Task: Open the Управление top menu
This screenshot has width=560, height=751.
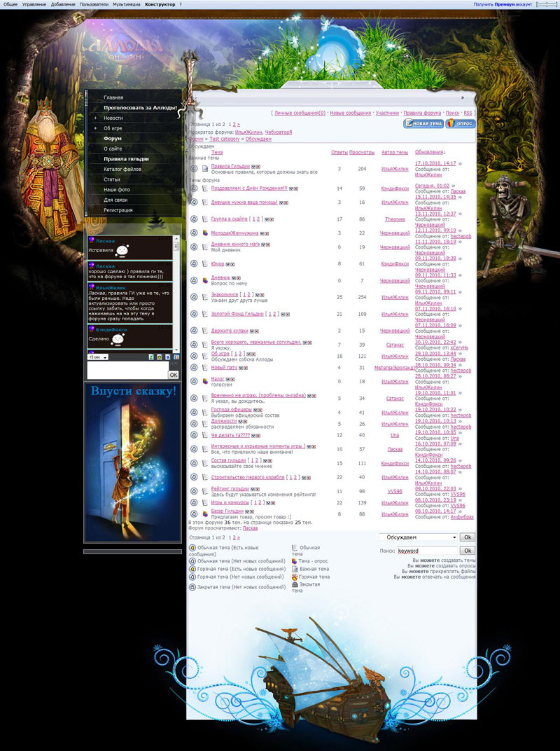Action: [34, 4]
